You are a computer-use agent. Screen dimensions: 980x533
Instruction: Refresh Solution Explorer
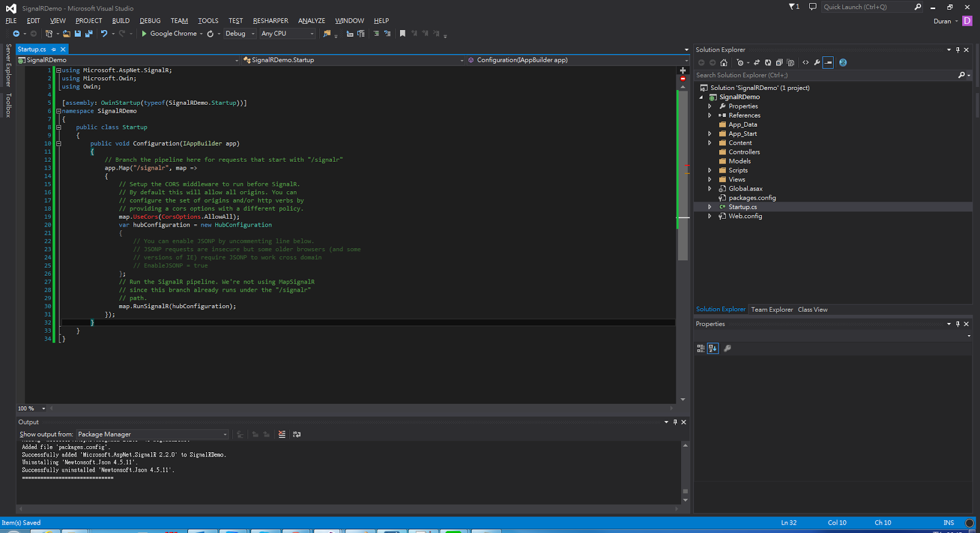tap(768, 62)
